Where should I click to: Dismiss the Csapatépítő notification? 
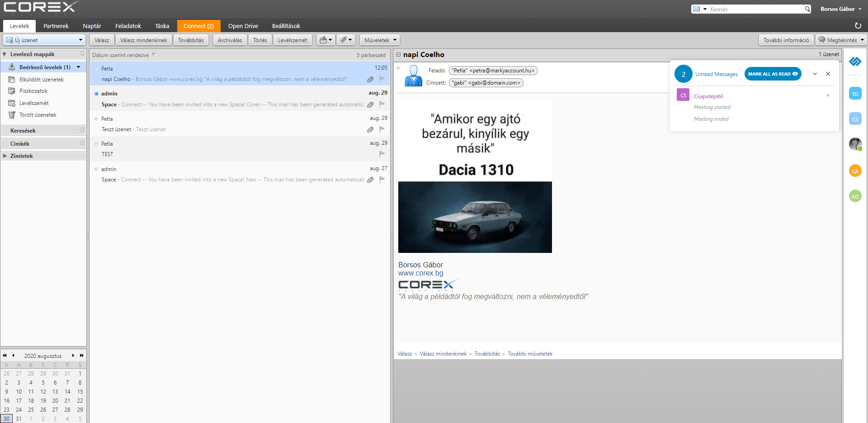(x=828, y=95)
